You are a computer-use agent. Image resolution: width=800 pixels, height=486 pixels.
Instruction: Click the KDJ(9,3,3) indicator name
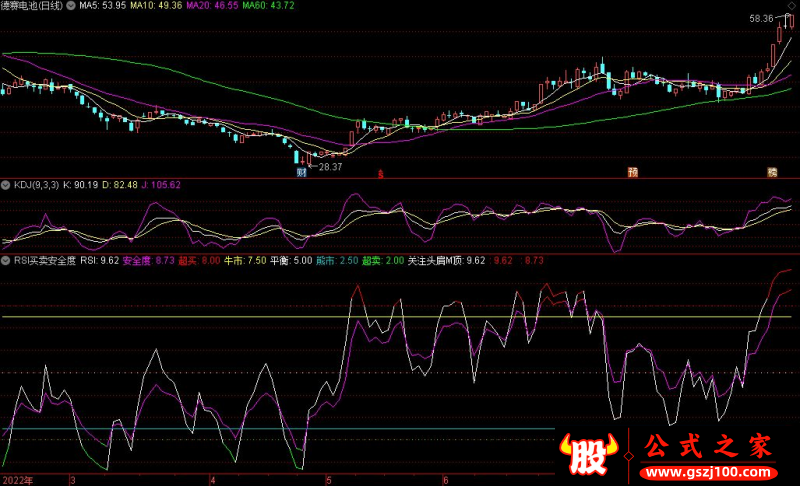[x=35, y=185]
